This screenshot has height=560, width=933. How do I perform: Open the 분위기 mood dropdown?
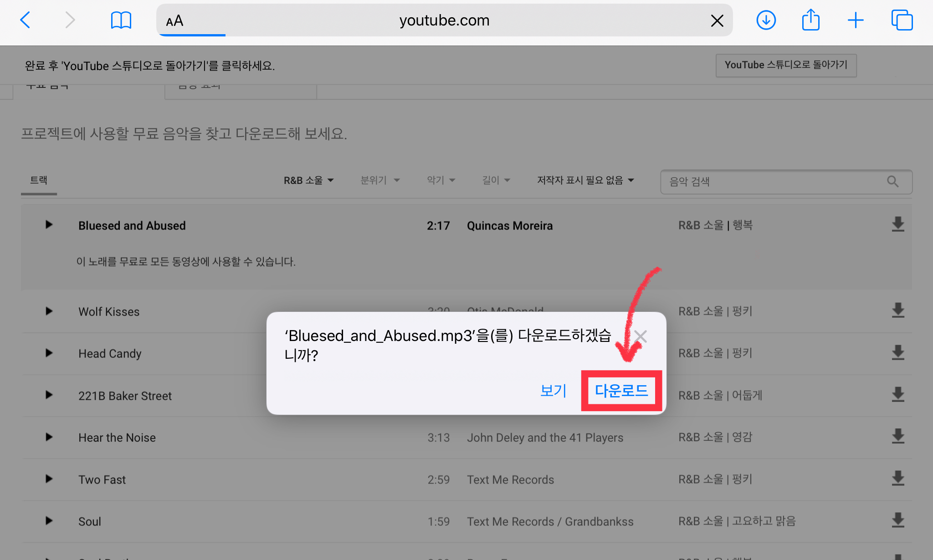click(379, 180)
